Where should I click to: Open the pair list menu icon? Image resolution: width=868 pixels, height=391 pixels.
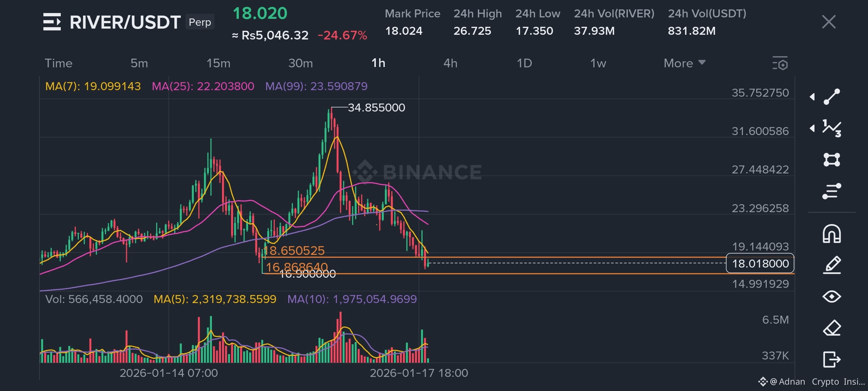(x=52, y=22)
